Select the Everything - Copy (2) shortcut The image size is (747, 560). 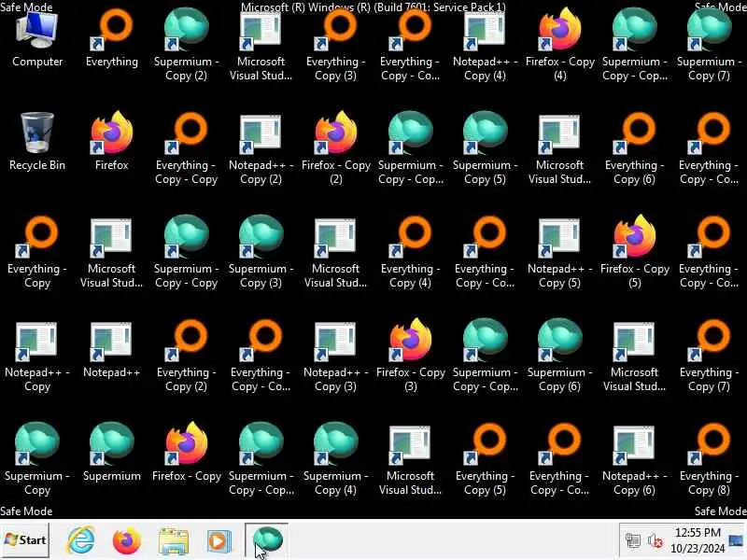pyautogui.click(x=186, y=357)
